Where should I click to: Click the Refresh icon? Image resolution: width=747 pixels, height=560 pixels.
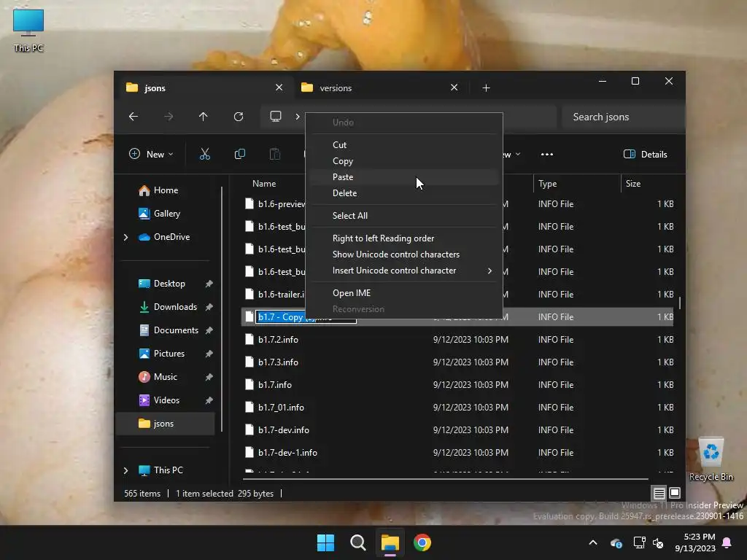point(239,117)
